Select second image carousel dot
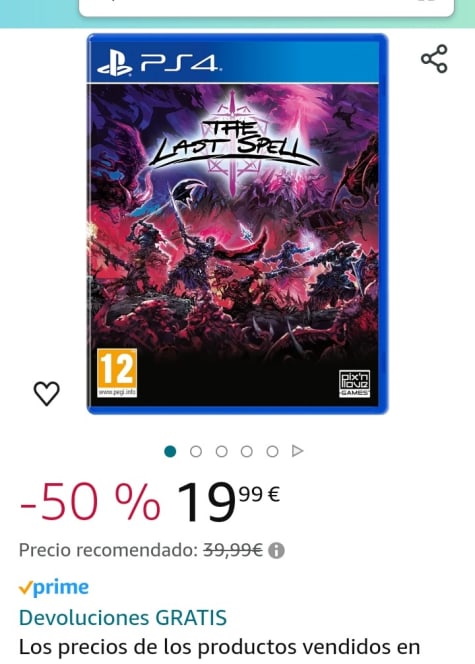The width and height of the screenshot is (475, 664). point(196,451)
